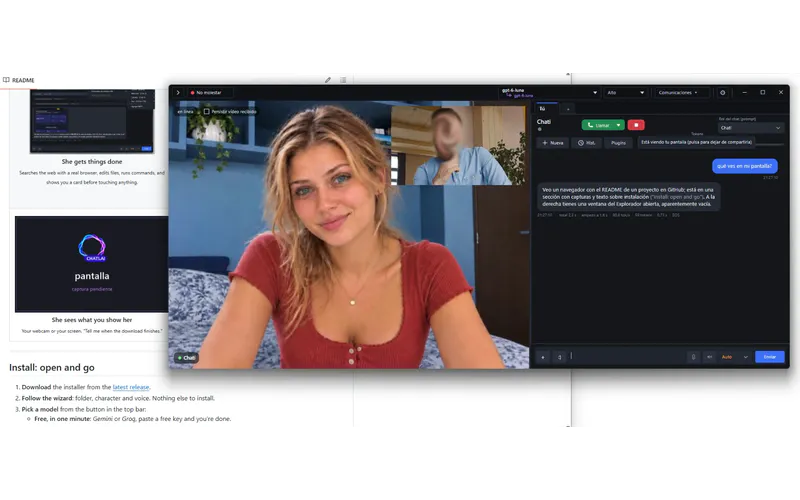
Task: Click the small status dot below the Chati name
Action: (539, 130)
